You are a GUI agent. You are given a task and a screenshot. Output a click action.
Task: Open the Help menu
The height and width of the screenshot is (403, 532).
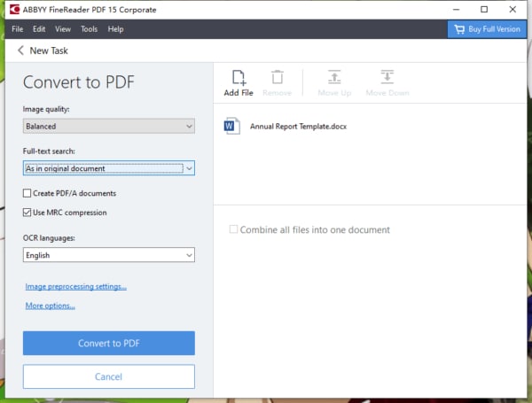pyautogui.click(x=115, y=29)
